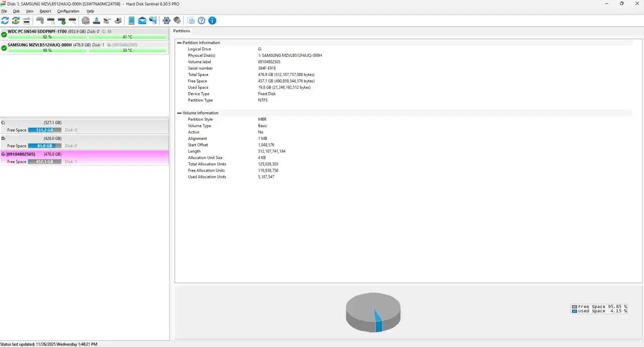Open the blue gear configuration icon

[167, 21]
